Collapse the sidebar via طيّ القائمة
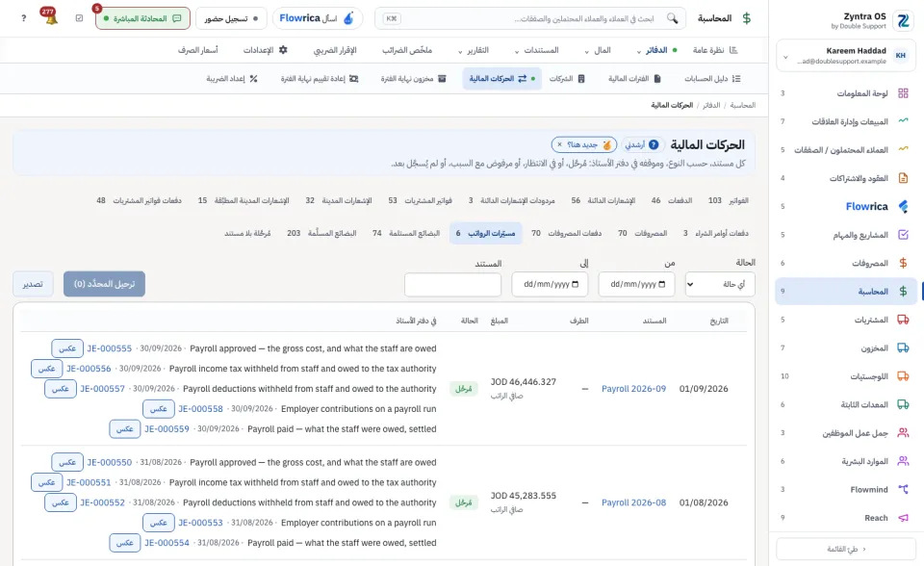 (x=846, y=549)
